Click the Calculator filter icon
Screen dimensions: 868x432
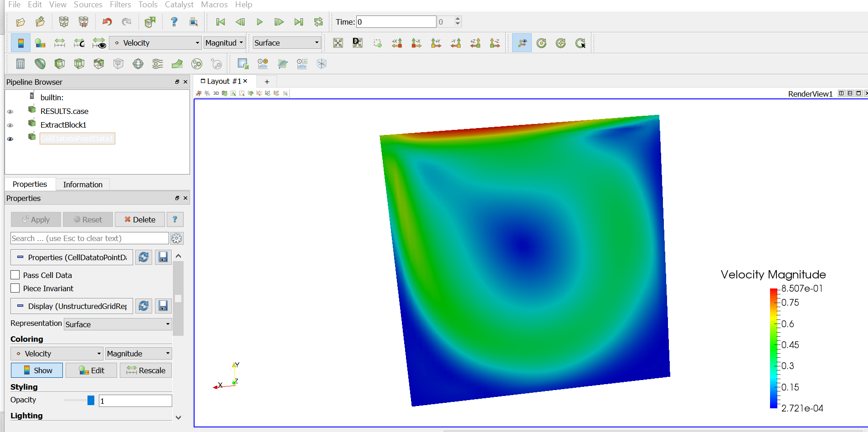click(x=21, y=64)
